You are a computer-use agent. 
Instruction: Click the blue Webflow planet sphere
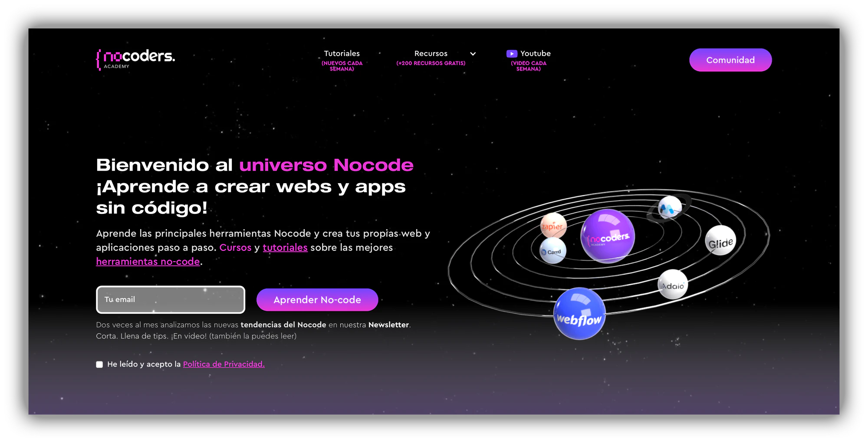pos(579,314)
